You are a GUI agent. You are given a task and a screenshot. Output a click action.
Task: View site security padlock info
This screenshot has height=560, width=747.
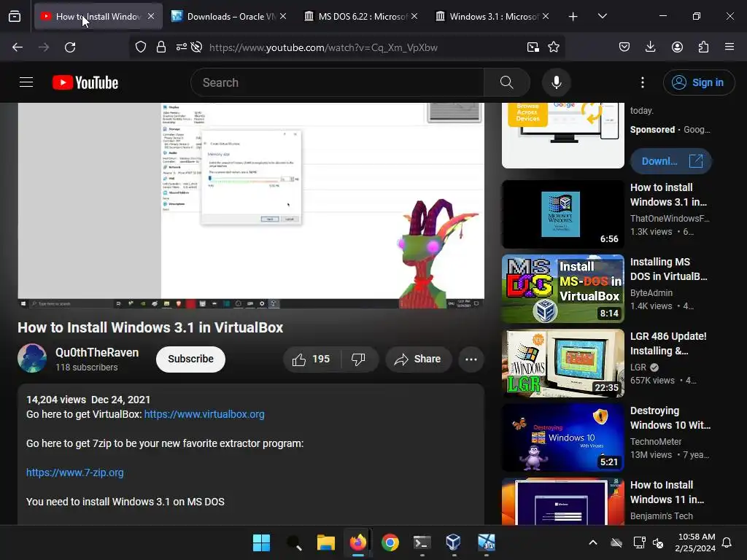pos(161,47)
